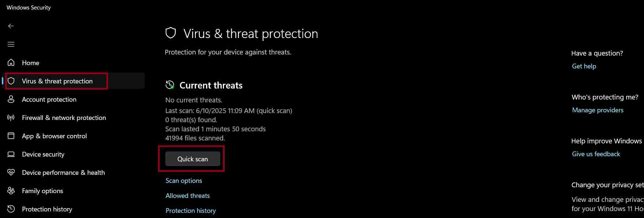Image resolution: width=644 pixels, height=218 pixels.
Task: Select the Virus & threat protection shield icon
Action: [11, 81]
